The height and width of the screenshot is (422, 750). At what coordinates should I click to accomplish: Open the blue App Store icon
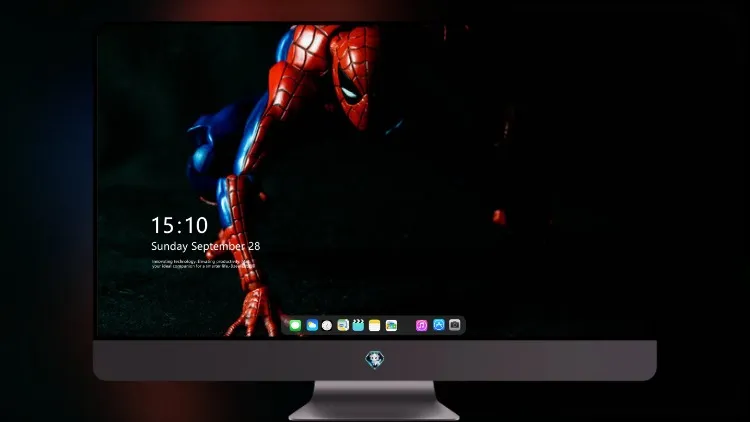pos(439,325)
